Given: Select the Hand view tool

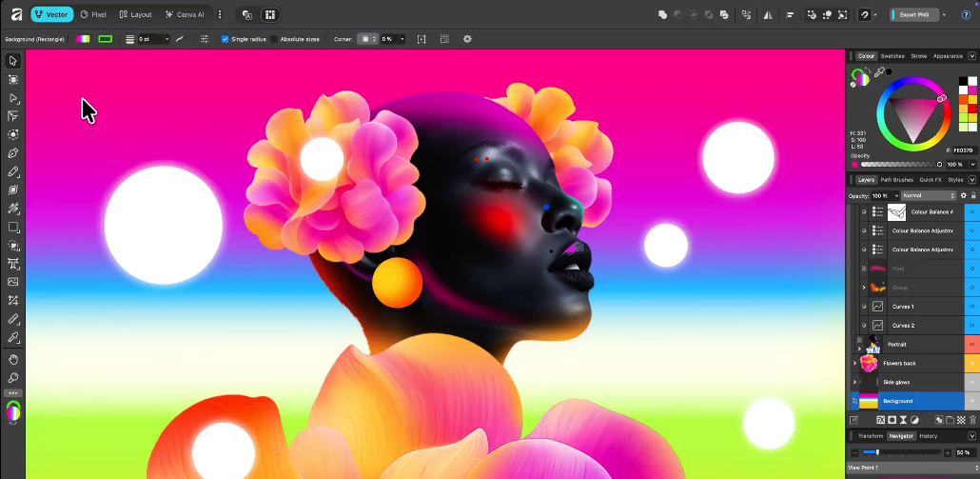Looking at the screenshot, I should (13, 360).
